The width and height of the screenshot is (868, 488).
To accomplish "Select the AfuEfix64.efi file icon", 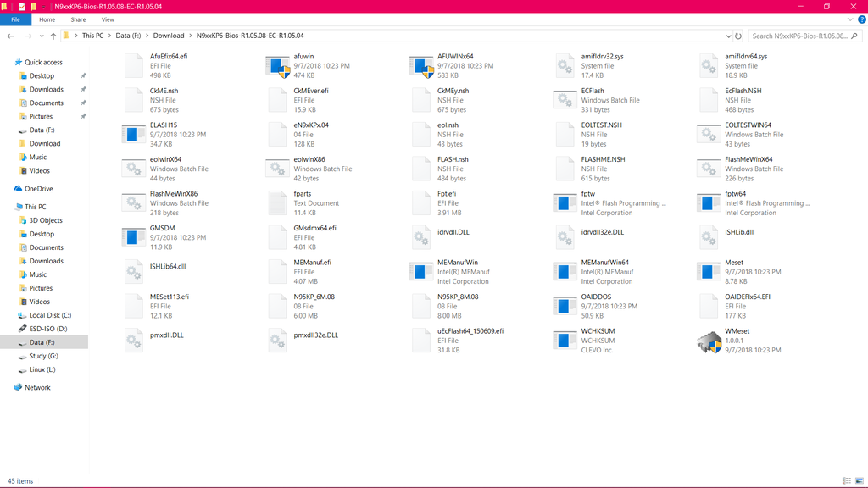I will 133,66.
